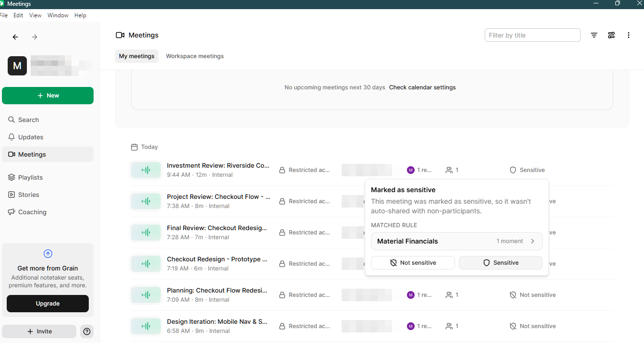This screenshot has width=644, height=343.
Task: Mark meeting as Not sensitive in popup
Action: 413,263
